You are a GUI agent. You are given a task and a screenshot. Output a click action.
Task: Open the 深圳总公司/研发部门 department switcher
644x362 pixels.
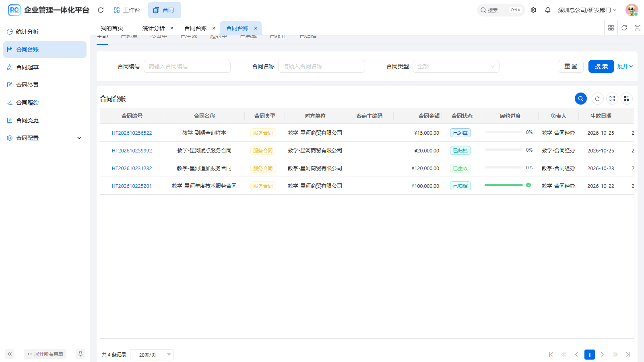coord(587,10)
